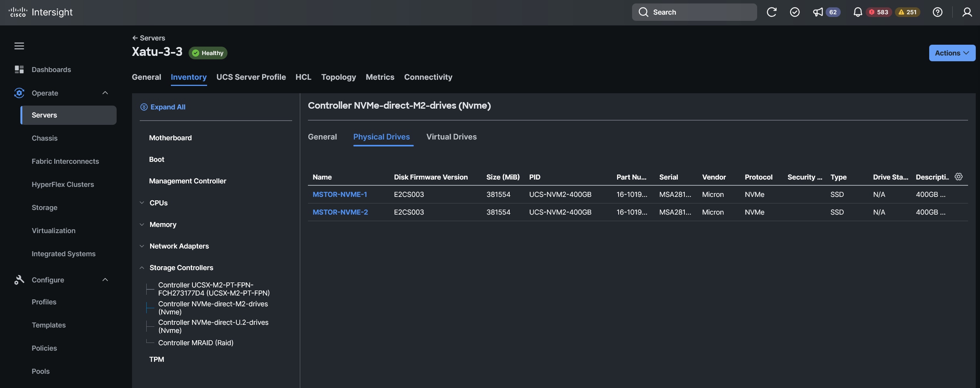Image resolution: width=980 pixels, height=388 pixels.
Task: Select Management Controller tree item
Action: [x=187, y=181]
